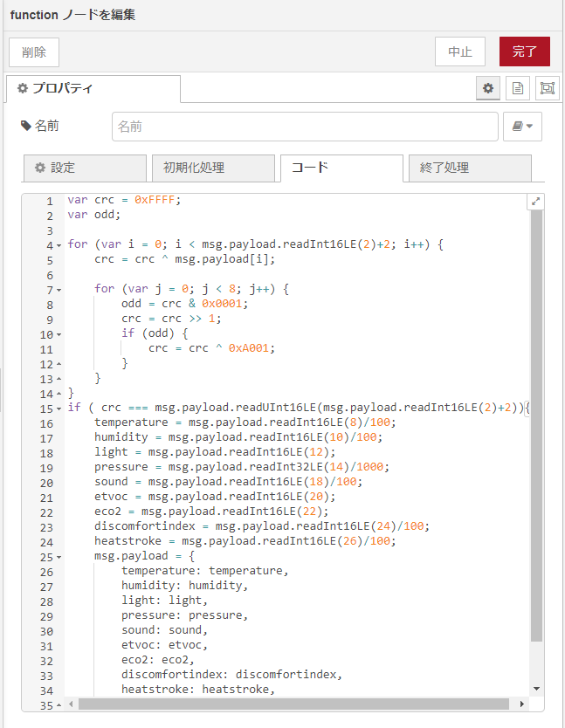Click 'discomfortindex' on line 23

tap(144, 526)
